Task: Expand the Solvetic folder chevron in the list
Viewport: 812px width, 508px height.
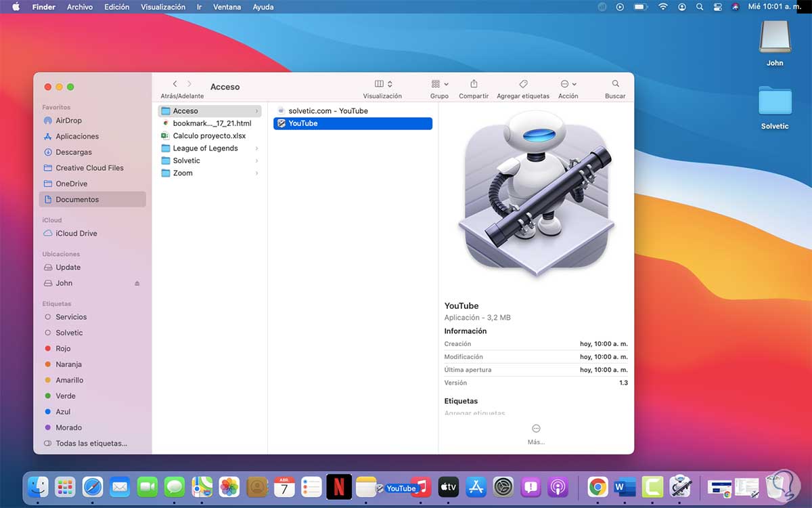Action: (256, 161)
